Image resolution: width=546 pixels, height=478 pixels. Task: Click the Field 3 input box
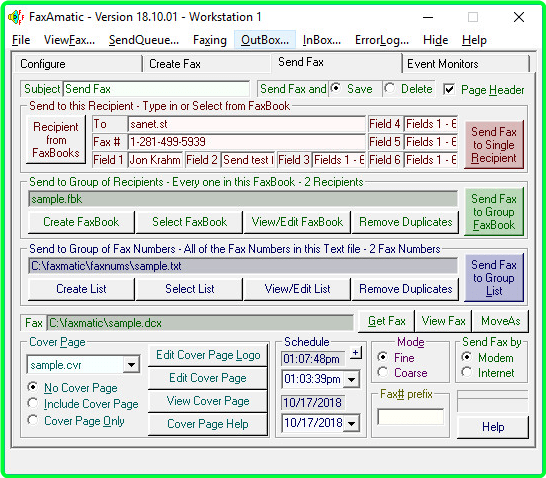(x=339, y=160)
